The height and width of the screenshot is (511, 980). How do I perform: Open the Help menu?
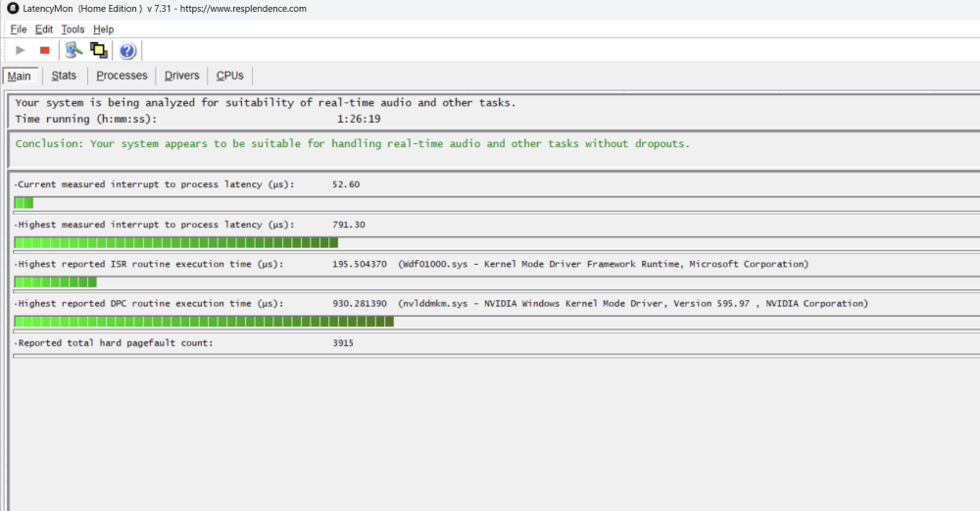pyautogui.click(x=103, y=29)
